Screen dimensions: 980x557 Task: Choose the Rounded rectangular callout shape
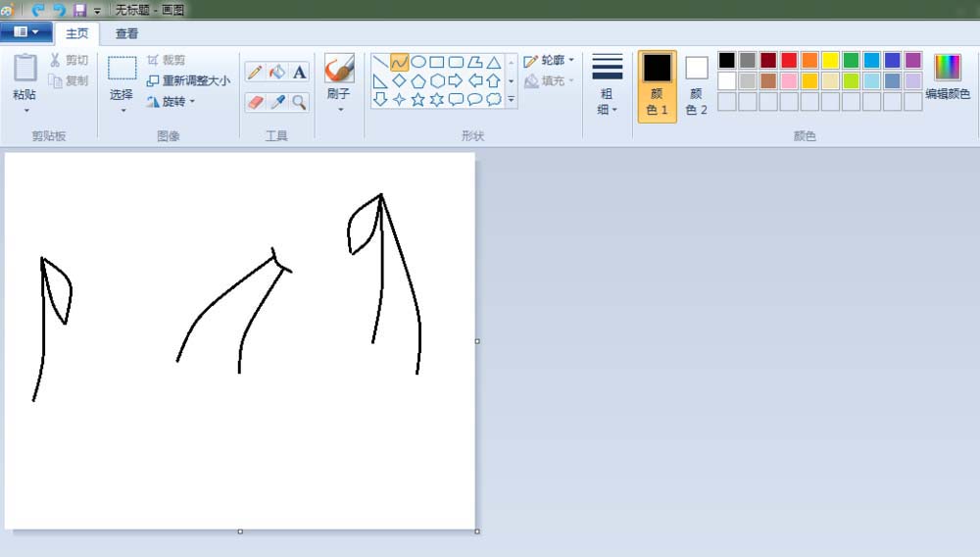click(x=457, y=99)
